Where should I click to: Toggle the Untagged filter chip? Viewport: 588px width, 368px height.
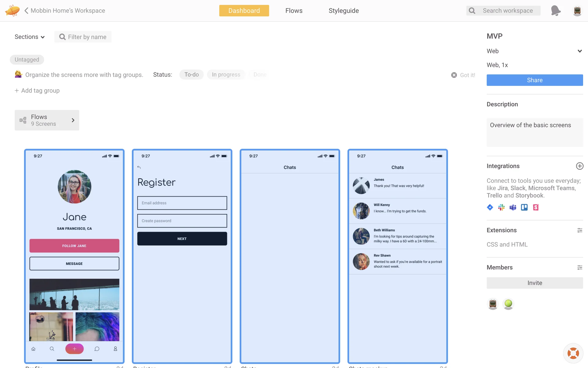[27, 59]
